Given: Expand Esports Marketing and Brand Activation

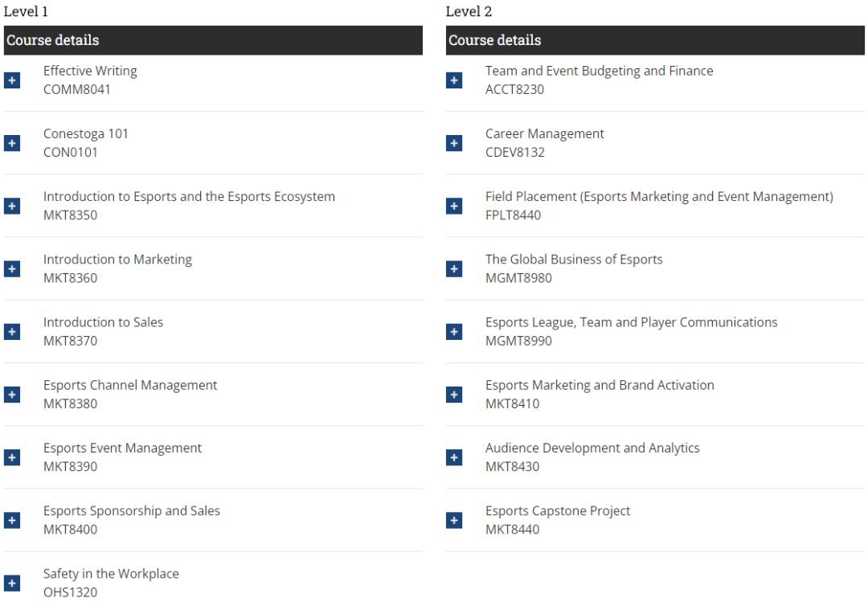Looking at the screenshot, I should pyautogui.click(x=454, y=395).
